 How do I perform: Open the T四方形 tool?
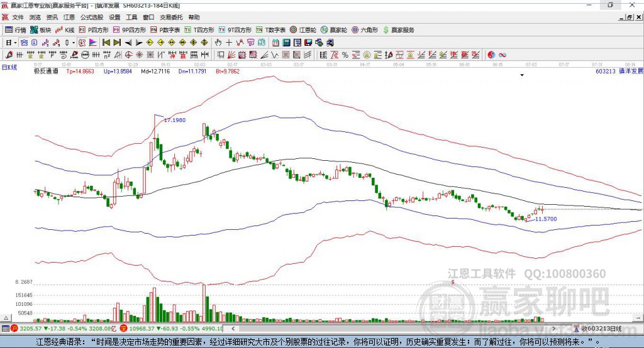tap(199, 30)
